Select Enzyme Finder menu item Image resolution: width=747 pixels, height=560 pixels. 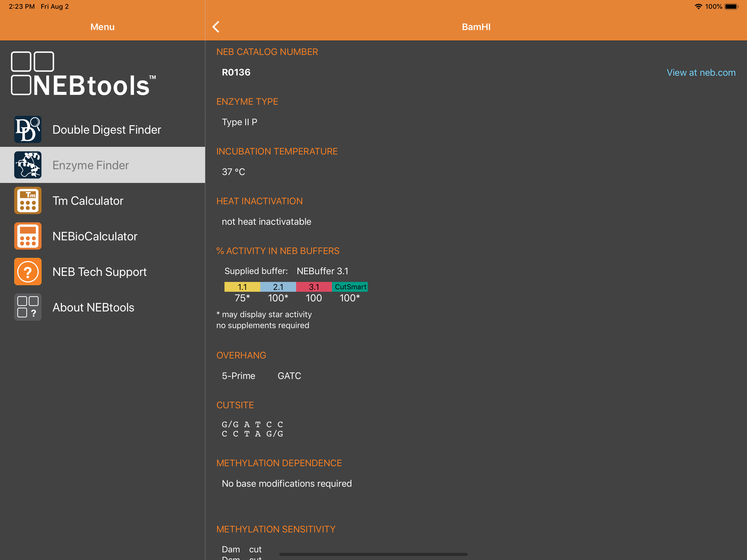tap(102, 165)
